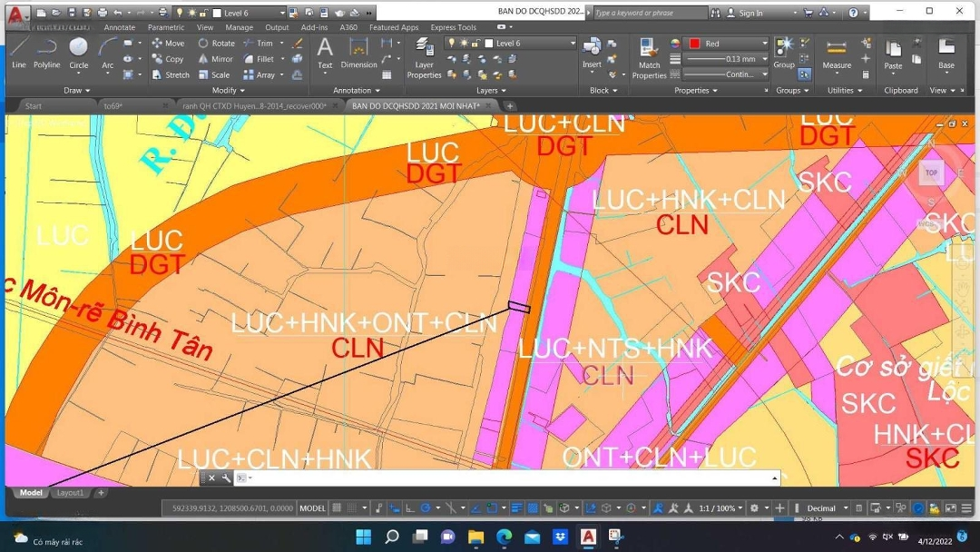Switch to the Layout1 tab
Screen dimensions: 980x552
(x=70, y=493)
